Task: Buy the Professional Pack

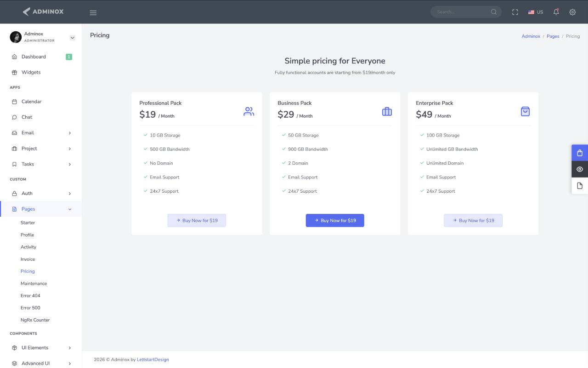Action: click(x=197, y=220)
